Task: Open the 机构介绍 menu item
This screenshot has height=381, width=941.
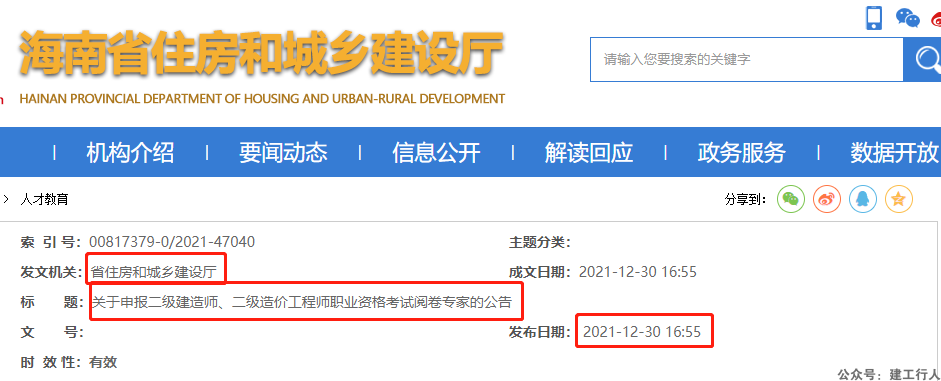Action: 130,152
